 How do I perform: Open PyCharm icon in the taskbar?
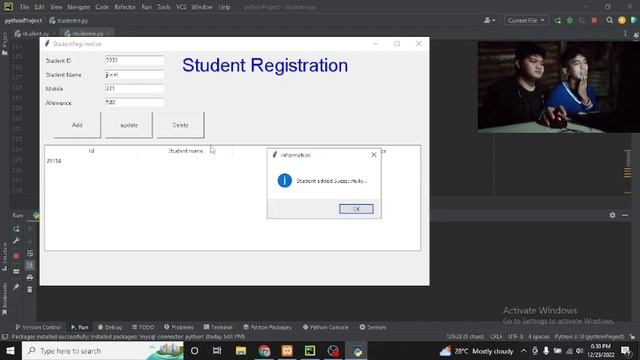click(310, 351)
